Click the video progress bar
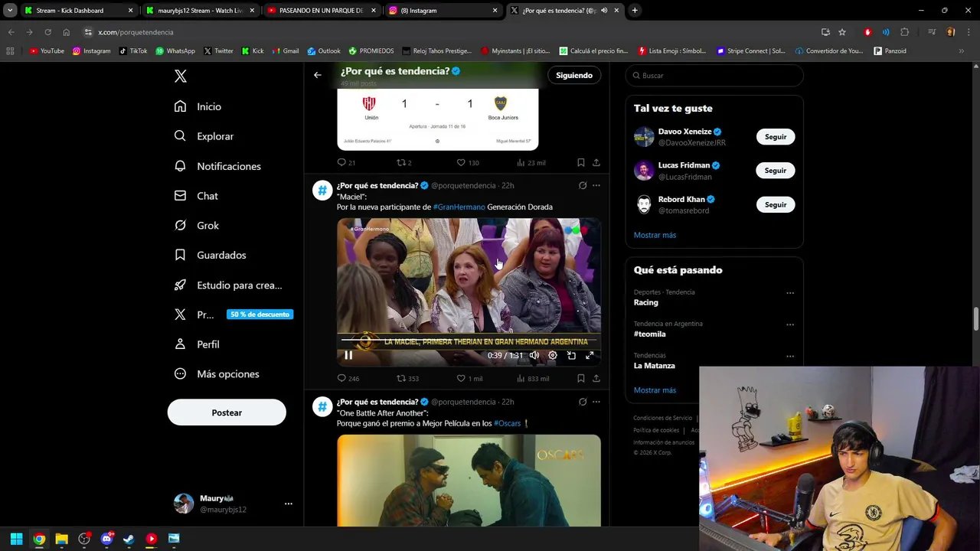Screen dimensions: 980x551 click(x=469, y=340)
